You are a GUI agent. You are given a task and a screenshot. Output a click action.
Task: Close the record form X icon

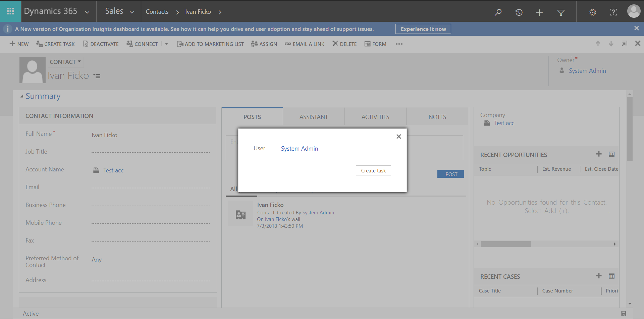click(x=638, y=43)
